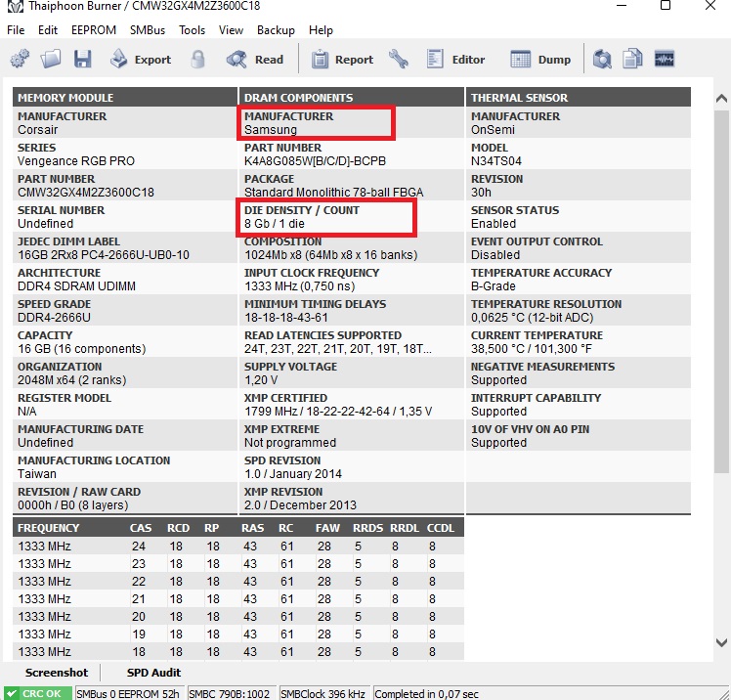The image size is (731, 700).
Task: Click CAS column header
Action: tap(141, 528)
